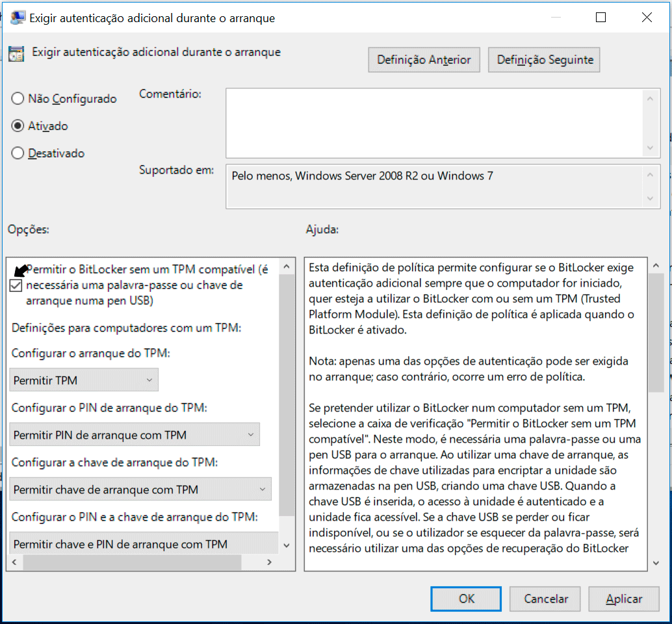Open the Permitir chave de arranque com TPM dropdown
672x624 pixels.
[140, 489]
